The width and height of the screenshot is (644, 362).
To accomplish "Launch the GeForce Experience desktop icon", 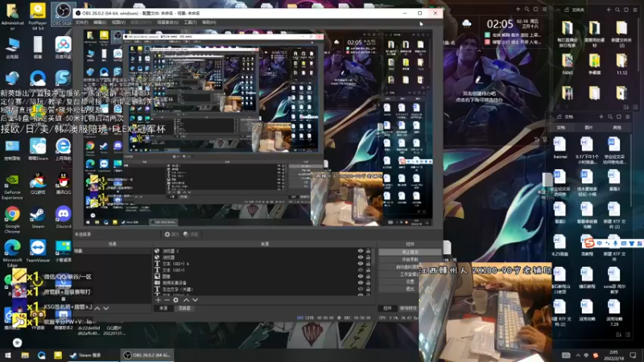I will pos(12,187).
